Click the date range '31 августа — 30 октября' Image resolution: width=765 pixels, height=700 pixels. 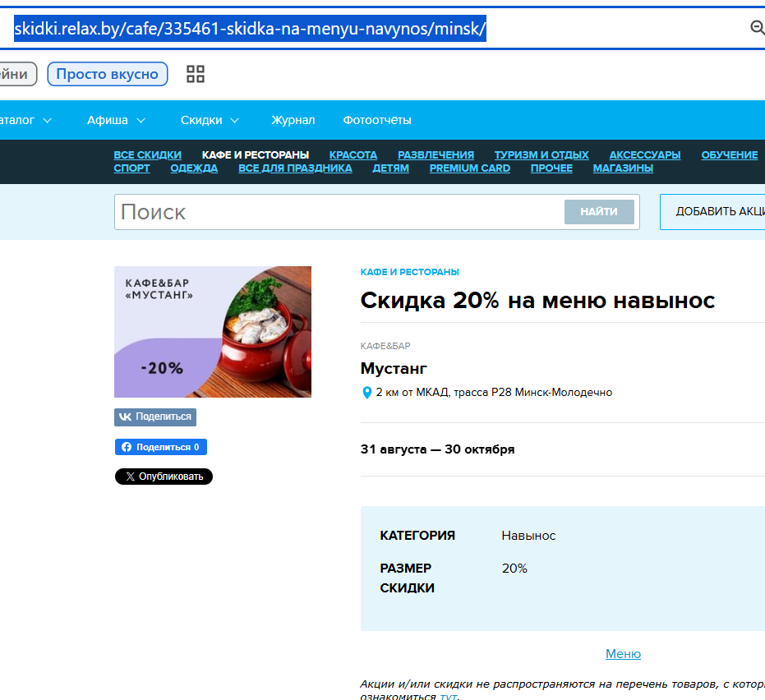pos(438,449)
